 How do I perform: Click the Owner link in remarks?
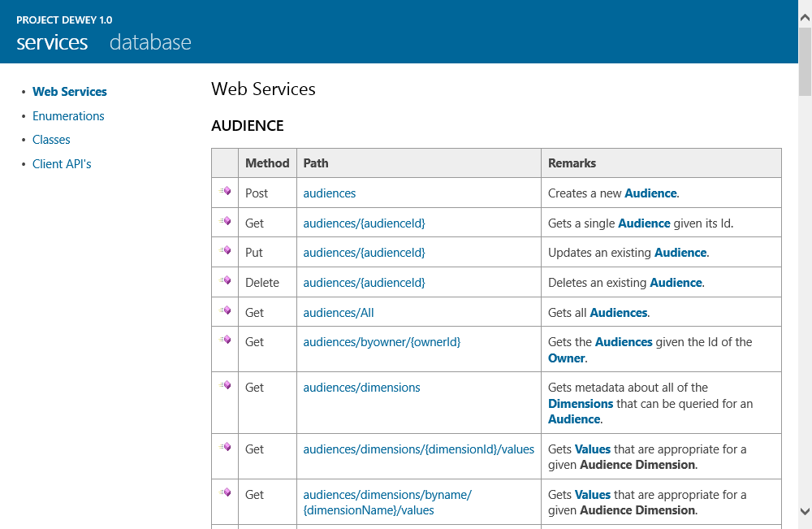pyautogui.click(x=566, y=358)
